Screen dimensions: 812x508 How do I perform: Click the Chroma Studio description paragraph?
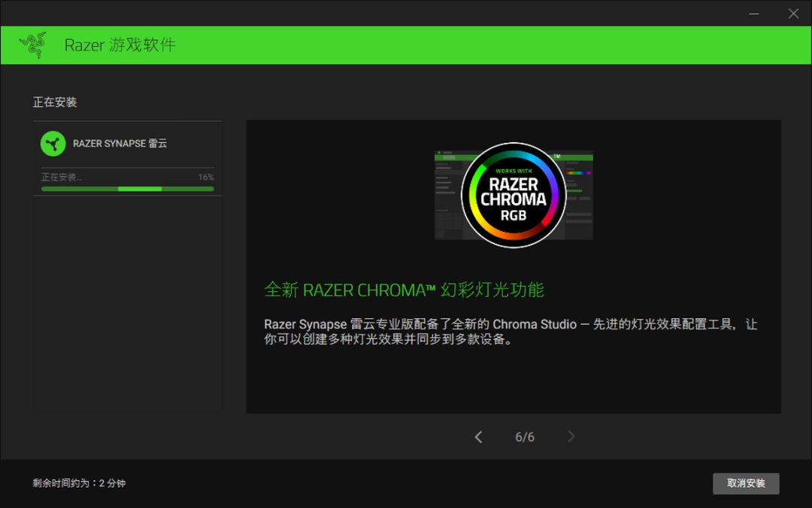511,331
